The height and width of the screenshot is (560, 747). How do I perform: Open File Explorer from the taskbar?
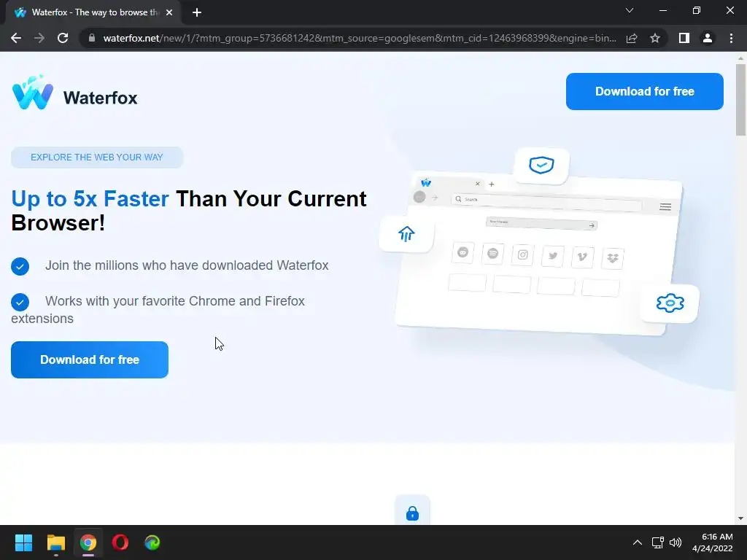click(x=55, y=542)
